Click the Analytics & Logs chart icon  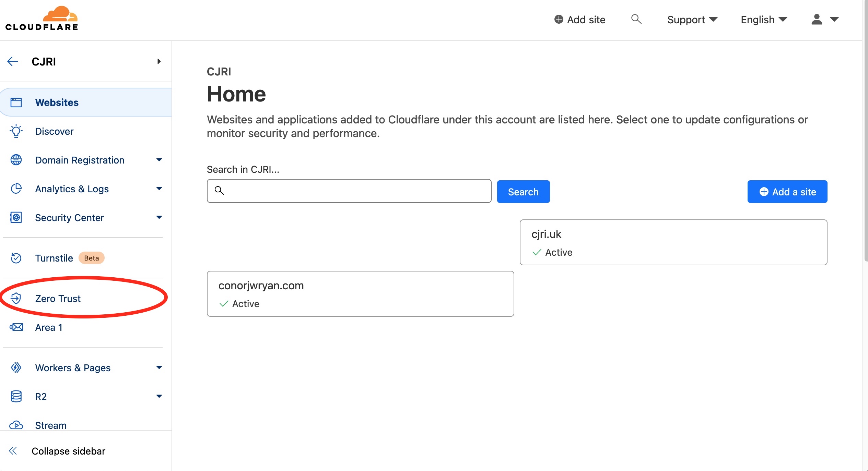coord(16,189)
